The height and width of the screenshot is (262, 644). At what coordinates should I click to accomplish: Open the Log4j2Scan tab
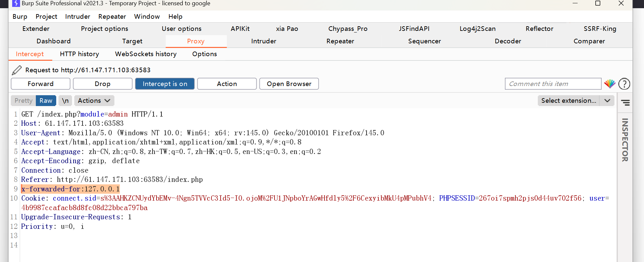[x=477, y=29]
